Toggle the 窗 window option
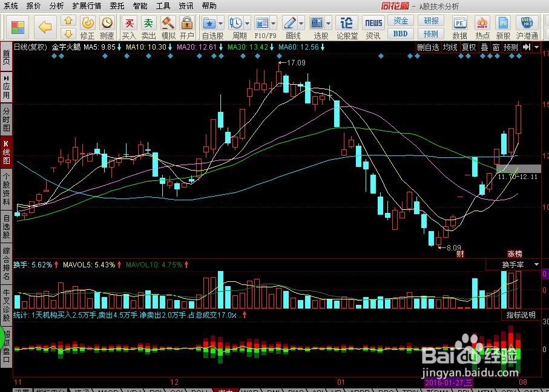Image resolution: width=549 pixels, height=392 pixels. point(496,47)
